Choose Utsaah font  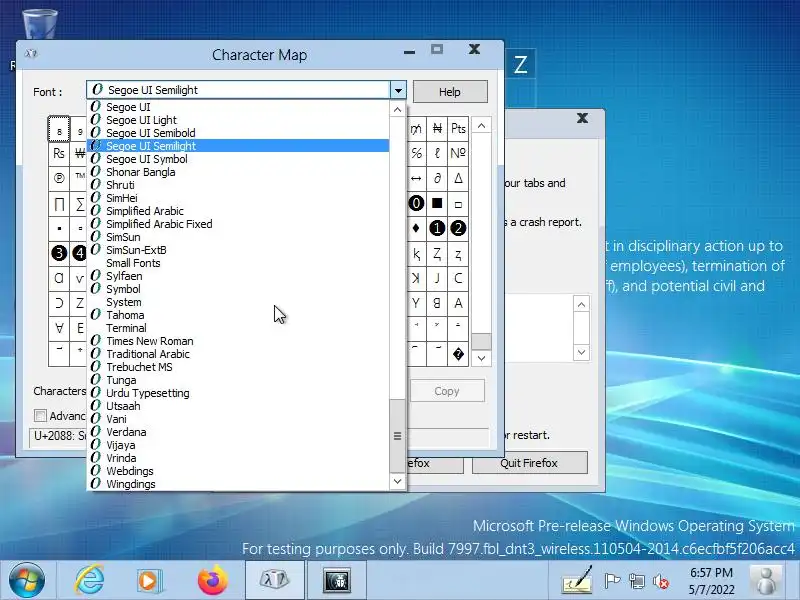tap(238, 406)
